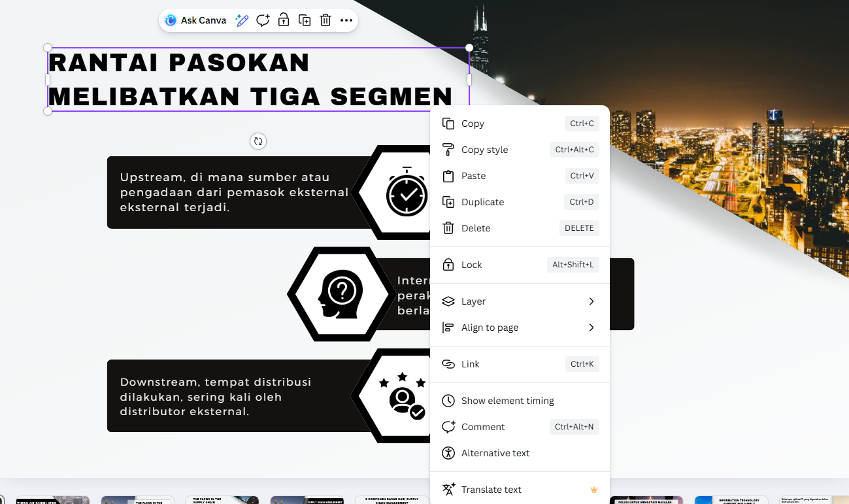Click the comment bubble icon in floating toolbar
849x504 pixels.
point(263,20)
